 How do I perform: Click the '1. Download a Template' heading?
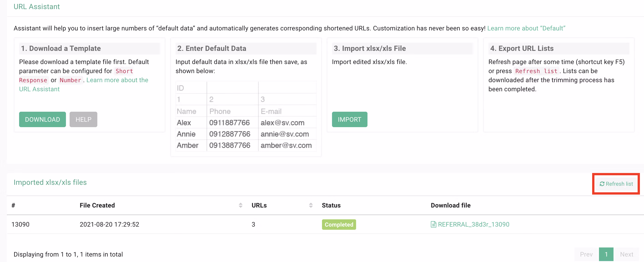coord(61,48)
